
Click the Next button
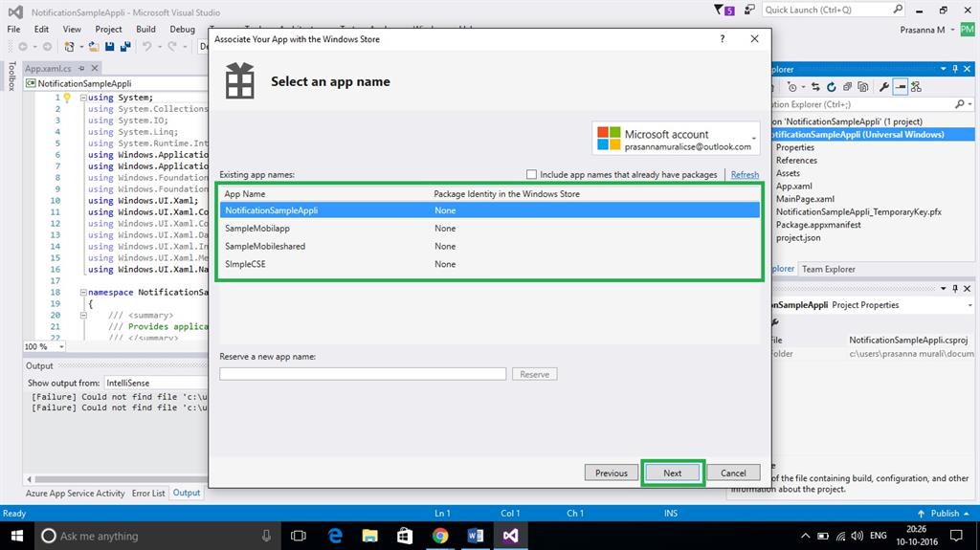(673, 473)
